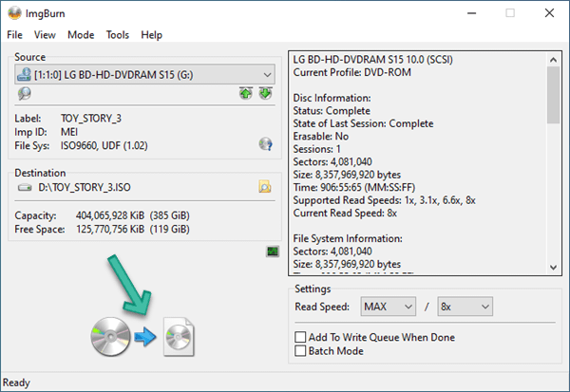The width and height of the screenshot is (570, 392).
Task: Minimize the ImgBurn window
Action: point(471,13)
